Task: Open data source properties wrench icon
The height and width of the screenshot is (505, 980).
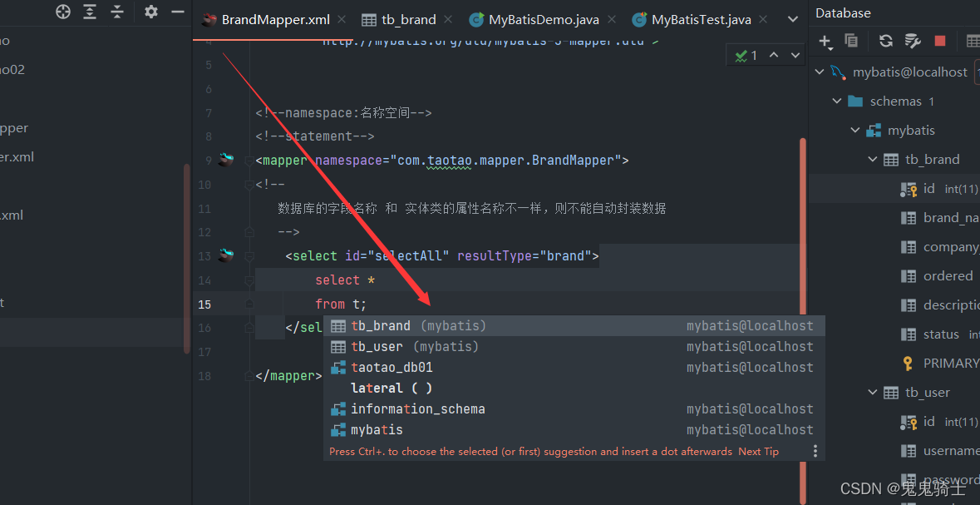Action: pos(913,41)
